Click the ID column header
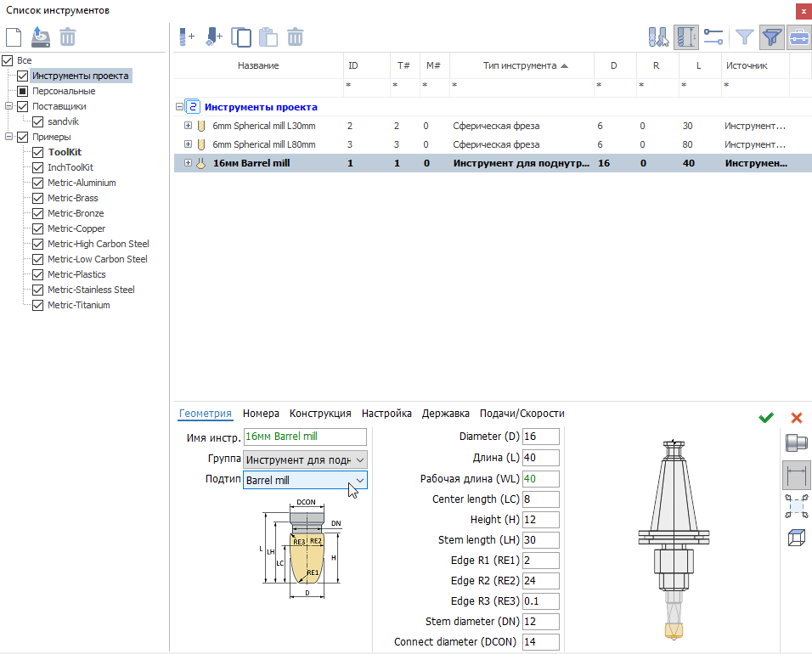Image resolution: width=812 pixels, height=654 pixels. point(366,65)
